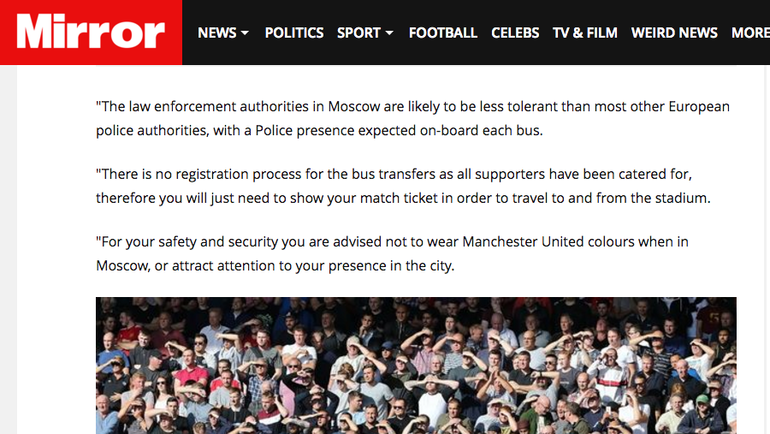This screenshot has height=434, width=770.
Task: Click the paragraph about bus transfer registration
Action: (403, 186)
